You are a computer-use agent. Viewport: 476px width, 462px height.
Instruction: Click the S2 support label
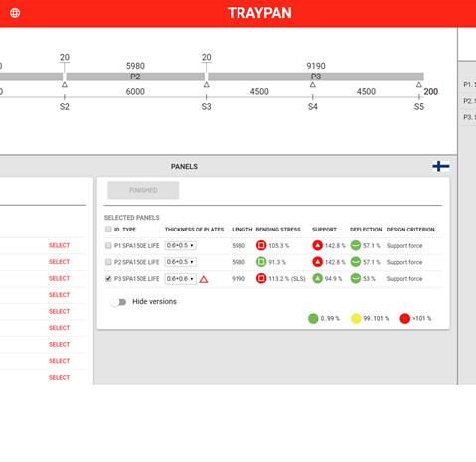pos(65,107)
